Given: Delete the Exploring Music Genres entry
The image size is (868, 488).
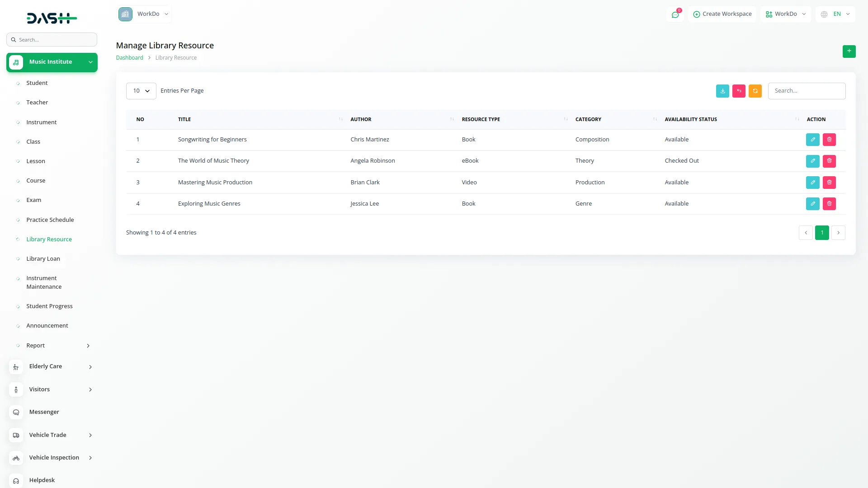Looking at the screenshot, I should [x=829, y=204].
